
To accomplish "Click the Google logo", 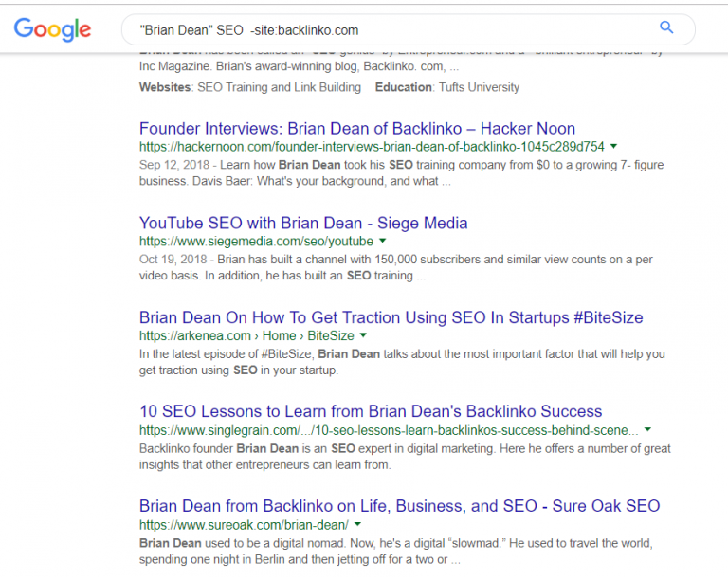I will click(55, 30).
